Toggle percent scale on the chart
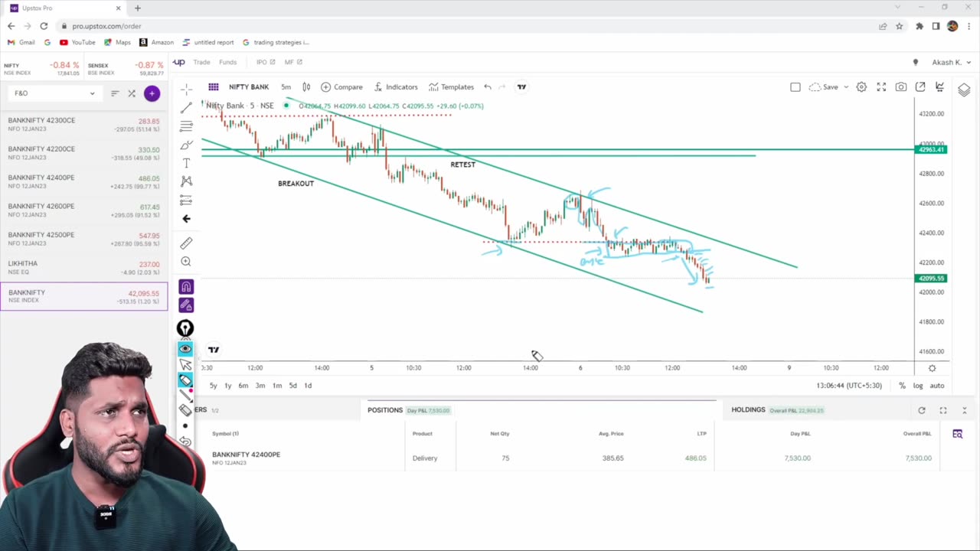Viewport: 980px width, 551px height. click(902, 386)
